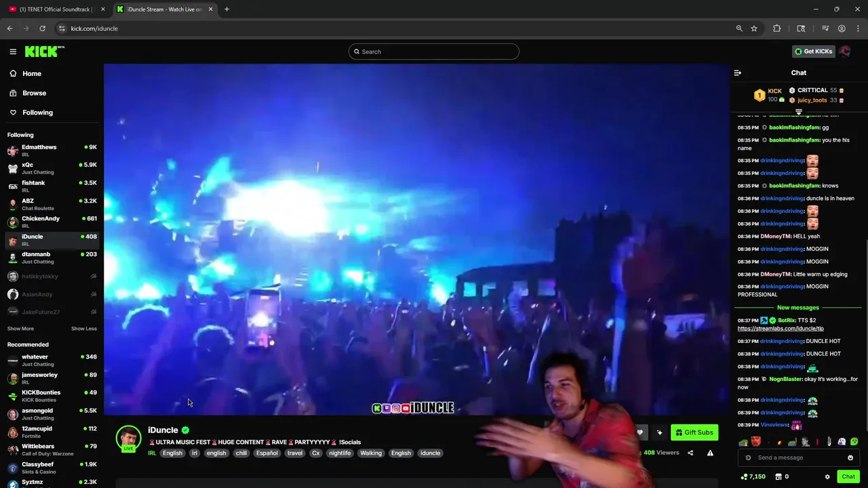This screenshot has width=868, height=488.
Task: Open Chrome three-dot menu
Action: [x=859, y=28]
